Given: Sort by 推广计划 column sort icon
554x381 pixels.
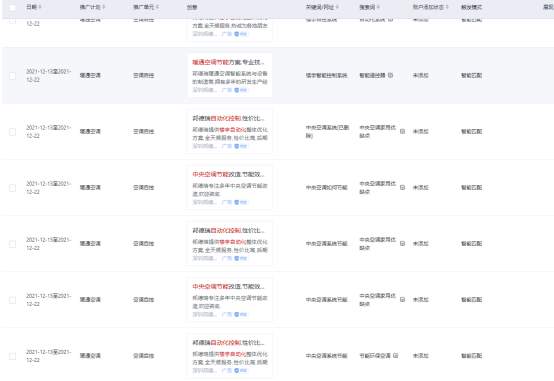Looking at the screenshot, I should click(x=104, y=7).
